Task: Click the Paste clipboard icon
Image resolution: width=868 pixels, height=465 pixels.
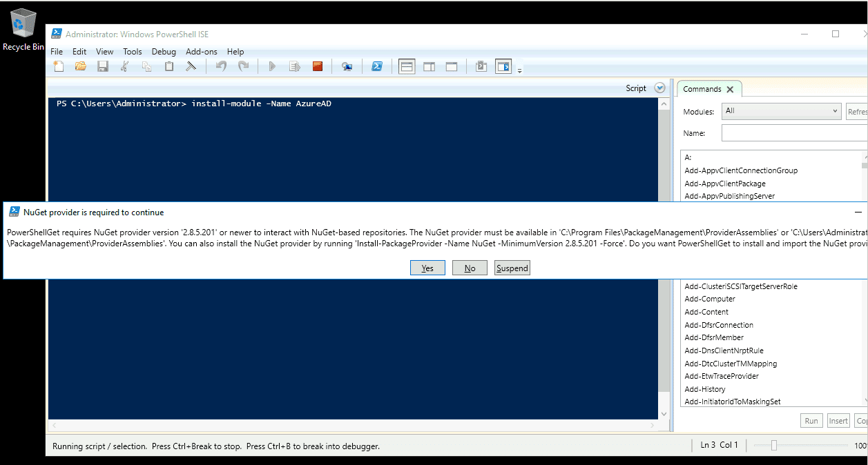Action: [x=169, y=66]
